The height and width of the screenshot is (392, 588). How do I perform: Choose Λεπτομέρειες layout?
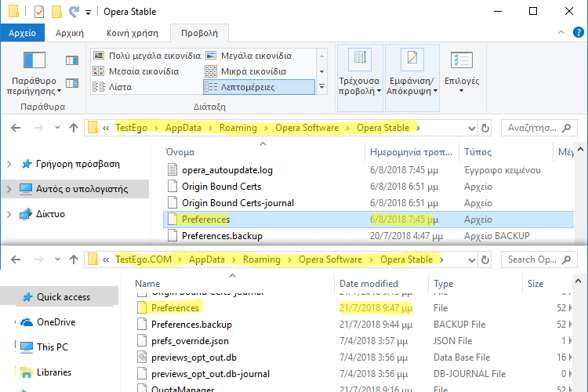(x=259, y=87)
